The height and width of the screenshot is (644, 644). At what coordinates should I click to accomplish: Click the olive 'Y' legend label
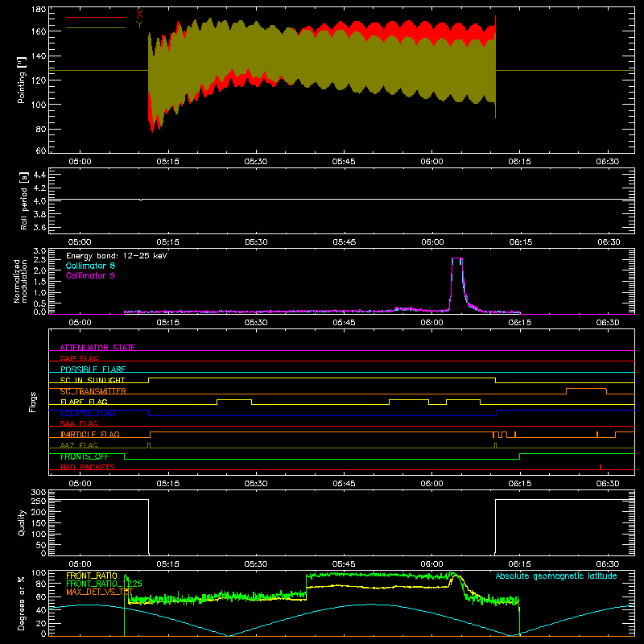pos(139,24)
